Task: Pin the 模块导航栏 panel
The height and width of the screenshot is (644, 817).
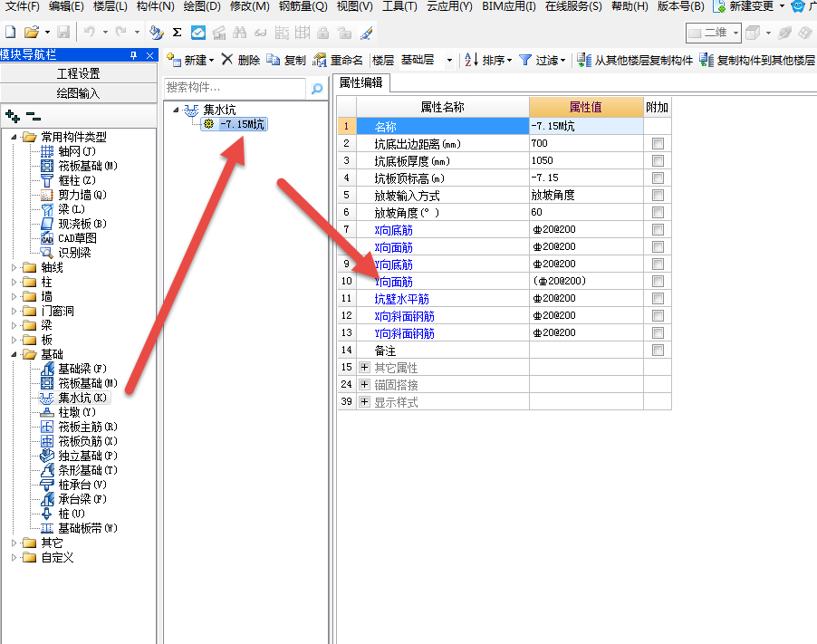Action: click(133, 55)
